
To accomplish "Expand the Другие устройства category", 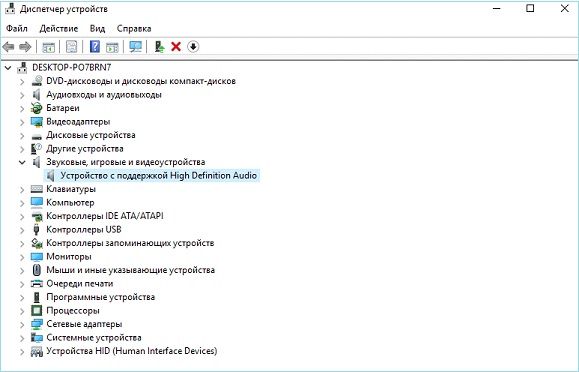I will tap(22, 149).
